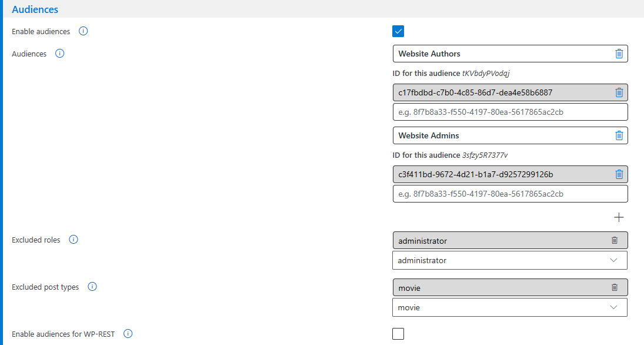Click the Audiences section heading
This screenshot has height=345, width=644.
[35, 9]
